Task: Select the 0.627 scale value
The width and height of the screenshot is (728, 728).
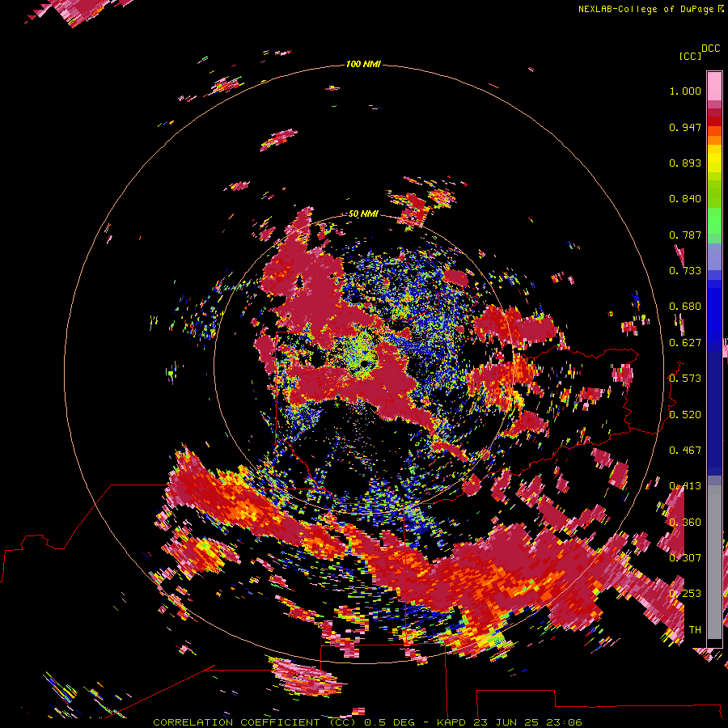Action: pyautogui.click(x=685, y=343)
